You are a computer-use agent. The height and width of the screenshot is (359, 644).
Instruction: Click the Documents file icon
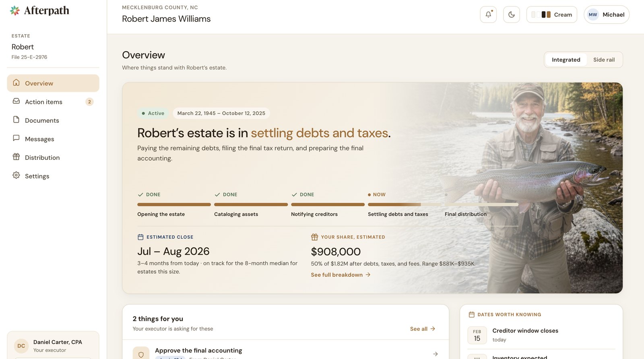click(16, 120)
